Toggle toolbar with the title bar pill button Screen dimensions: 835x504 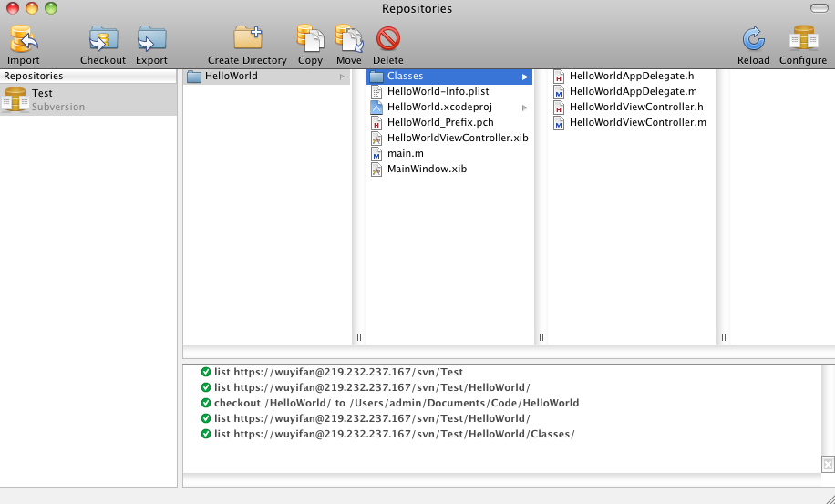[x=819, y=8]
